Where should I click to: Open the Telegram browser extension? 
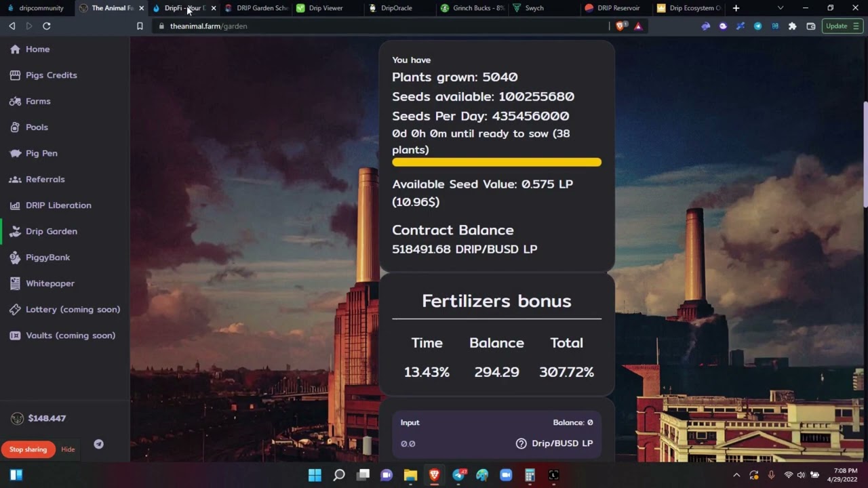(758, 26)
